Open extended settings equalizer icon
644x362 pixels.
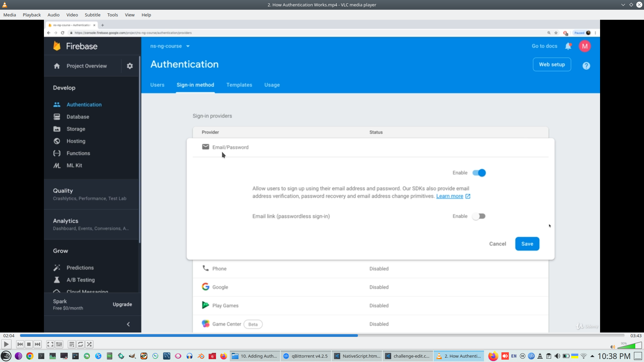(x=59, y=344)
